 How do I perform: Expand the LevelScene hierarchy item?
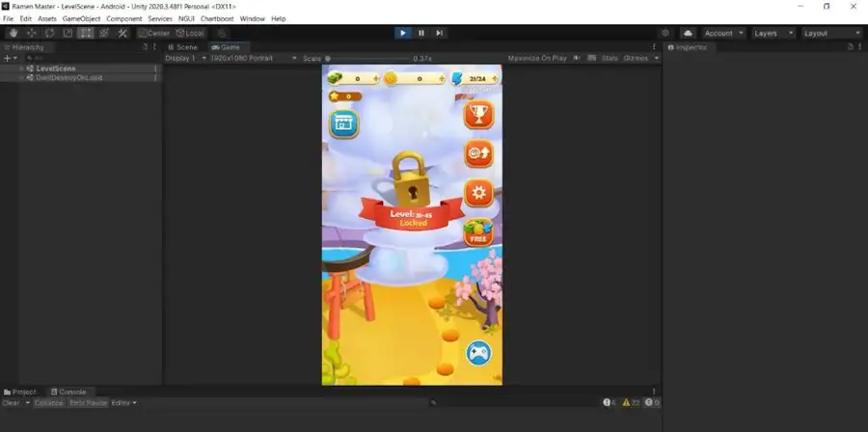(21, 68)
